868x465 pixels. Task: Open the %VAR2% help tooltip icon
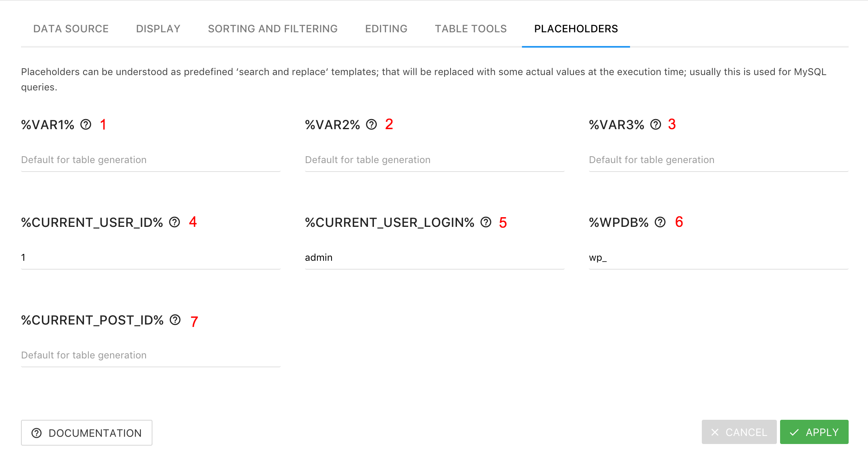tap(371, 124)
